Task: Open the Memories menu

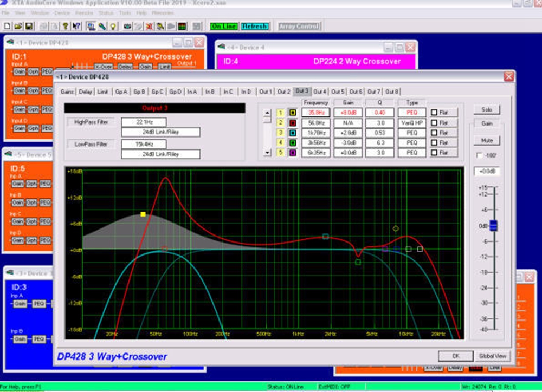Action: (x=163, y=13)
